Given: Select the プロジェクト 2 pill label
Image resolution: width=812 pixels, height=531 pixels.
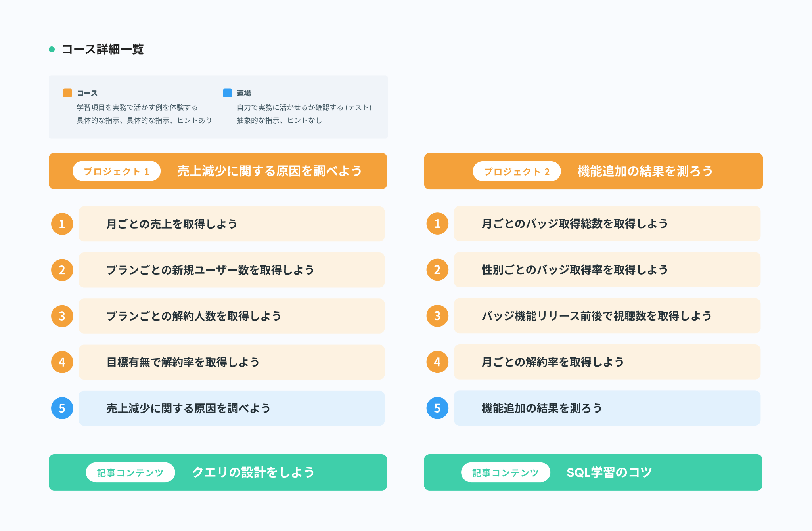Looking at the screenshot, I should 517,171.
